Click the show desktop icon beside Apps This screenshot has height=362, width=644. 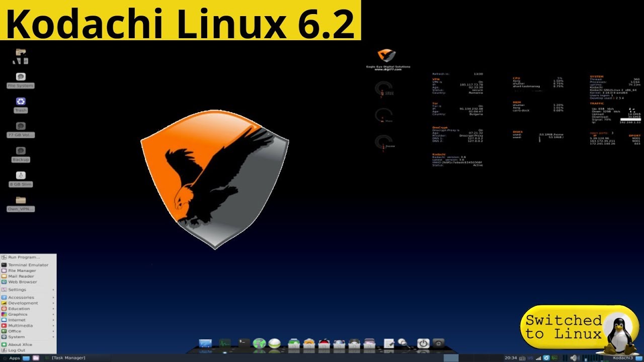(26, 358)
